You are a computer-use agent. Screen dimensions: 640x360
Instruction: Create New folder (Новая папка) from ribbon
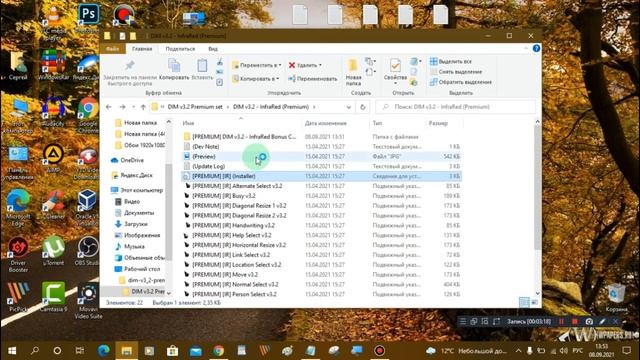coord(353,72)
